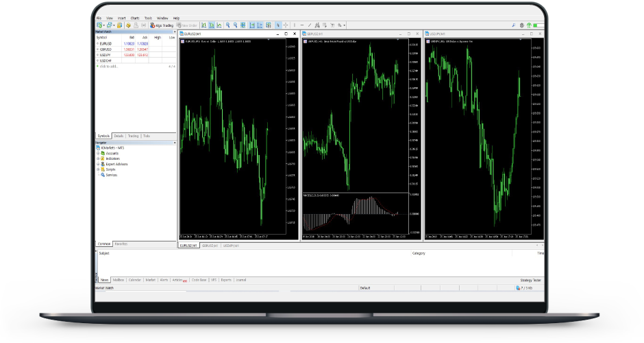
Task: Click the New Order button
Action: click(x=187, y=25)
